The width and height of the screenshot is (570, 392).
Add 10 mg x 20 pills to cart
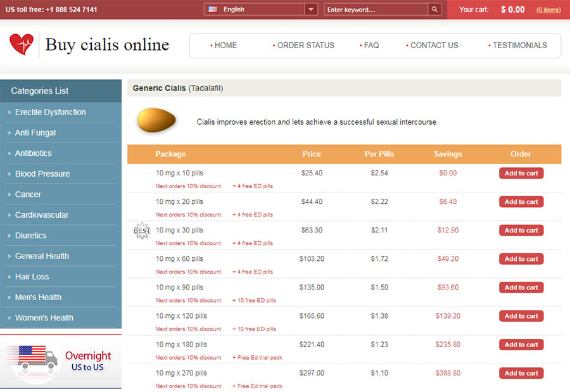(x=521, y=202)
